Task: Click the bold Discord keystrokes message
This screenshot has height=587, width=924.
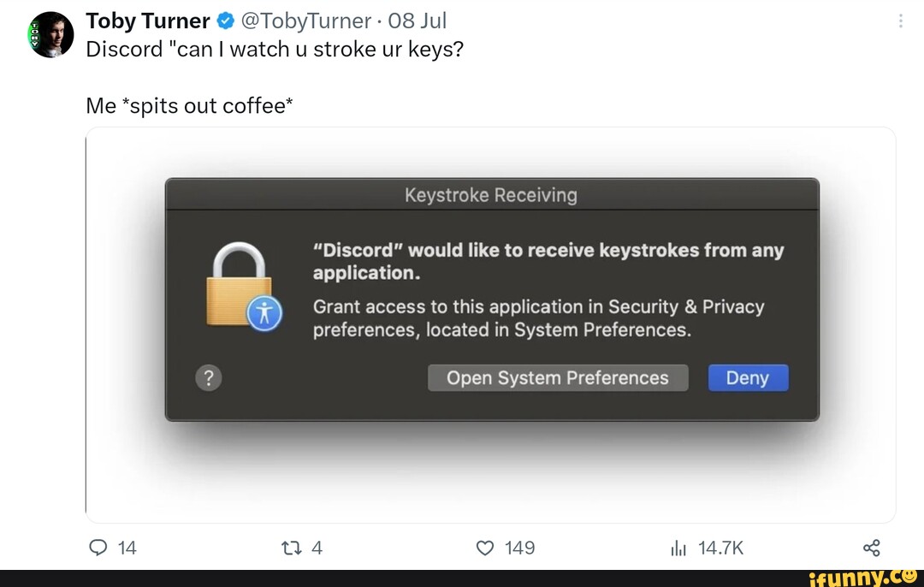Action: pyautogui.click(x=548, y=262)
